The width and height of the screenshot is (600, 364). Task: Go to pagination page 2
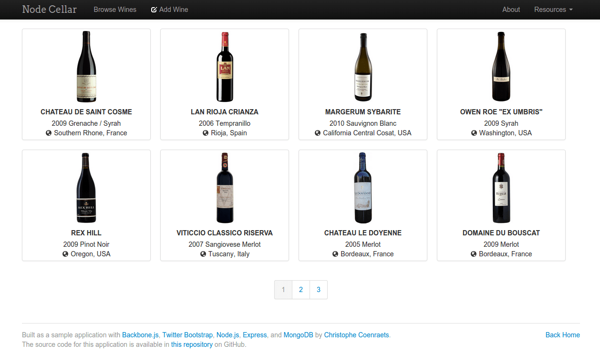click(301, 290)
